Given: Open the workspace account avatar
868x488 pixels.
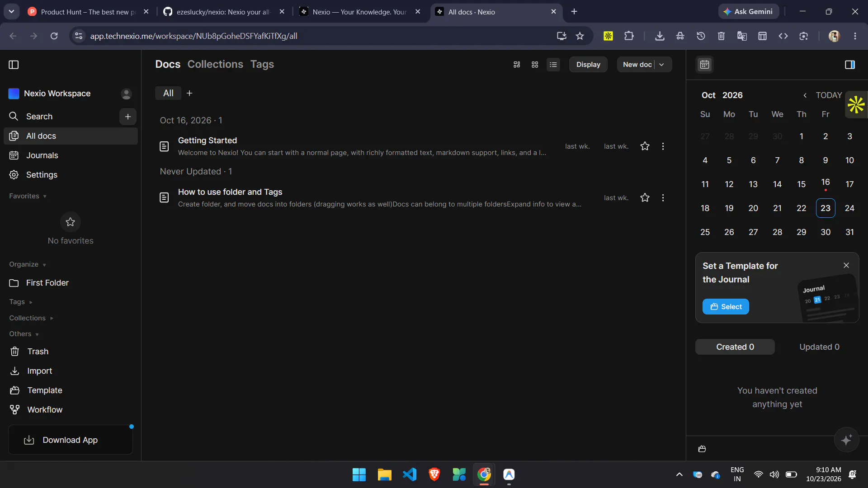Looking at the screenshot, I should pyautogui.click(x=127, y=94).
